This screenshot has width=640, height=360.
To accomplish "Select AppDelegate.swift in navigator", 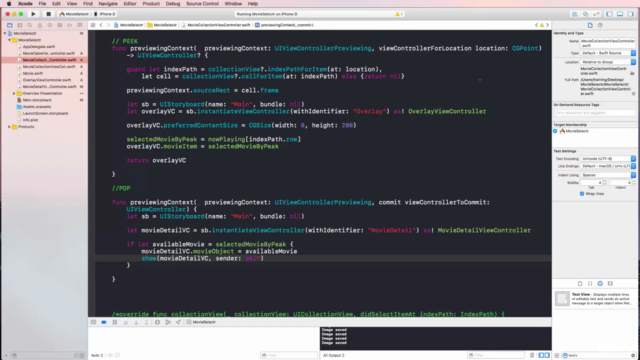I will [39, 47].
